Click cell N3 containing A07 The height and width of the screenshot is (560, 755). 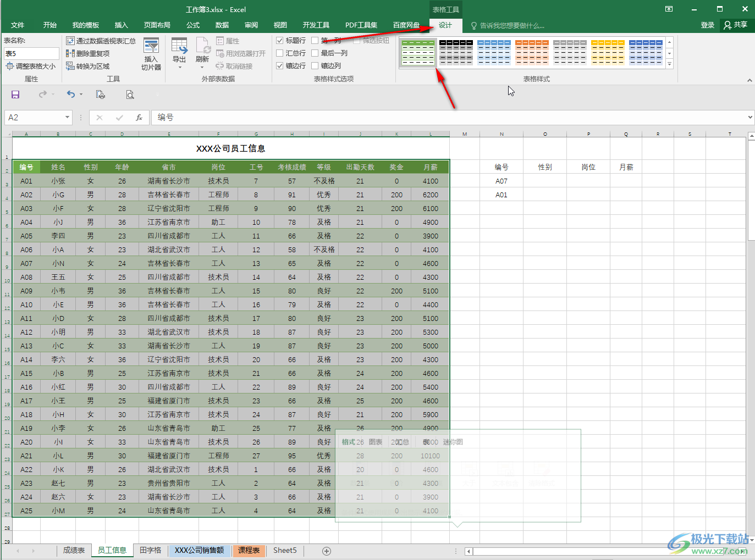point(502,181)
